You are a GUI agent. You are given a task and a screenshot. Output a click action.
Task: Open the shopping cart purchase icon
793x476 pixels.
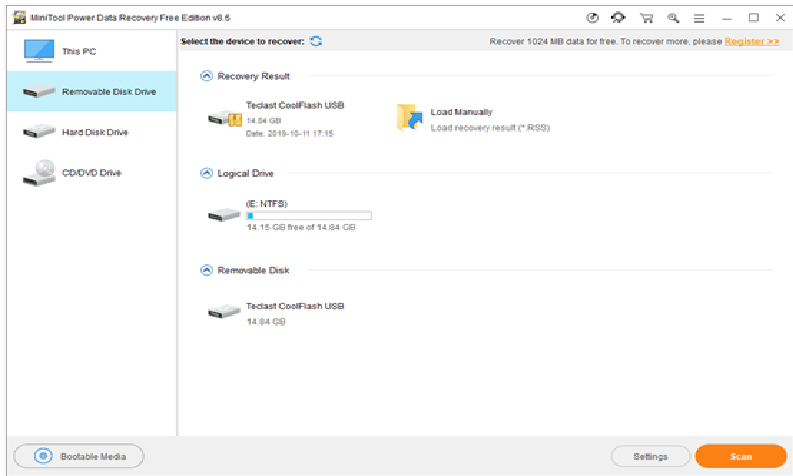(646, 18)
